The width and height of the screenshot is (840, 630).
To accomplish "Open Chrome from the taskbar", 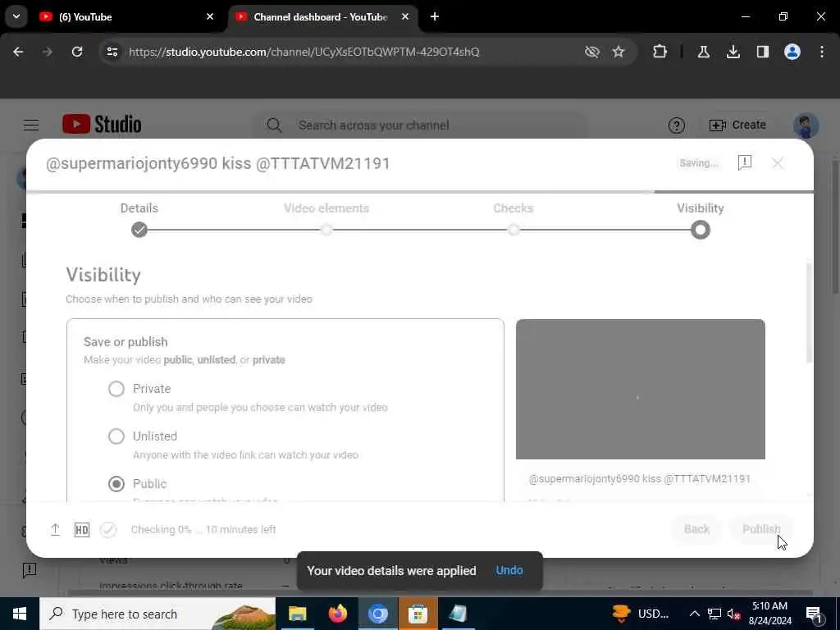I will pyautogui.click(x=377, y=614).
